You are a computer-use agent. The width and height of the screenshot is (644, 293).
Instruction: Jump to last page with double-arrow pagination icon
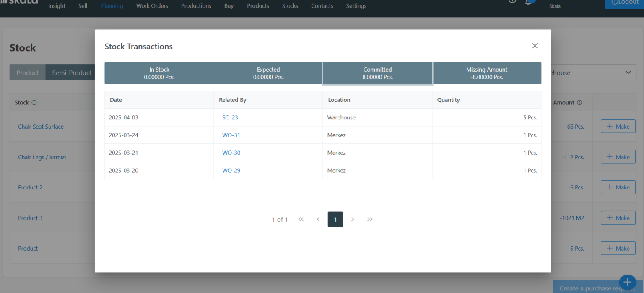(369, 219)
